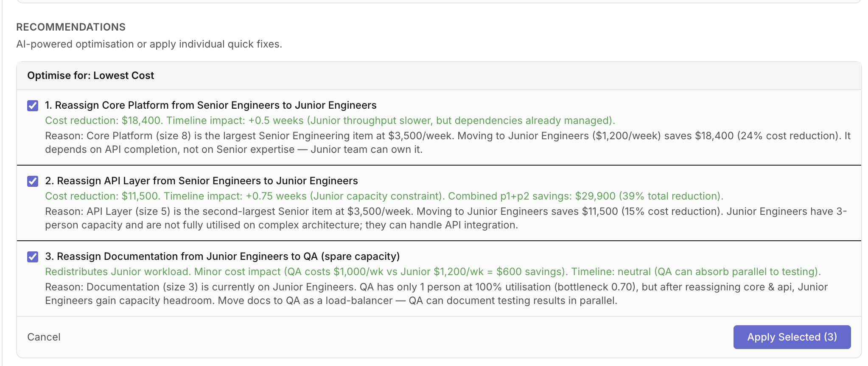868x366 pixels.
Task: Click the Documentation reason paragraph
Action: click(x=436, y=294)
